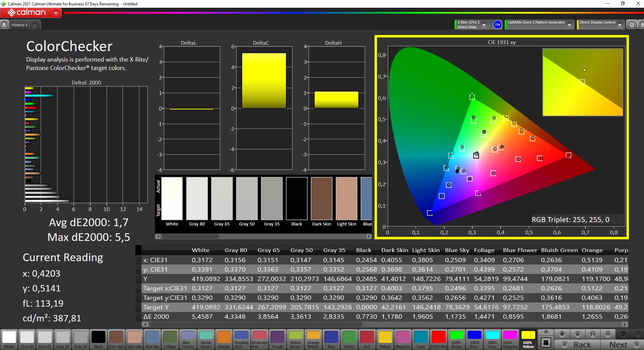The height and width of the screenshot is (350, 644).
Task: Select the Gray 35 patch in bottom strip
Action: click(80, 339)
